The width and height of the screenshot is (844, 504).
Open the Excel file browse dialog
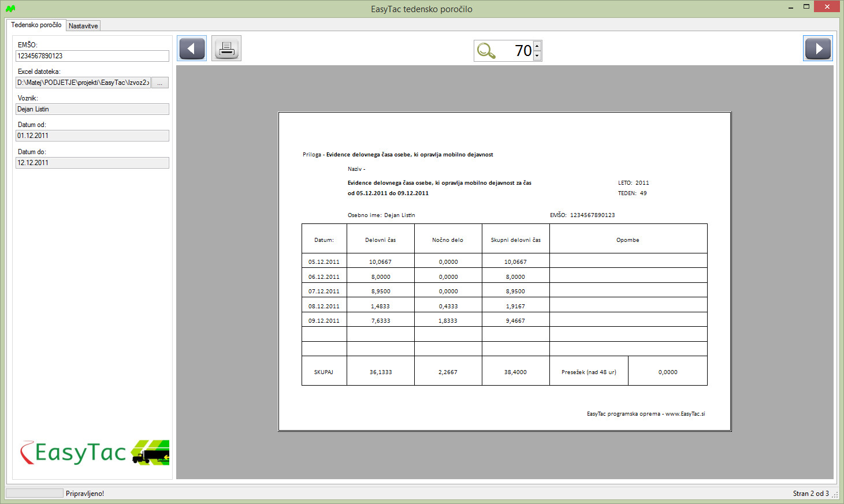(159, 82)
